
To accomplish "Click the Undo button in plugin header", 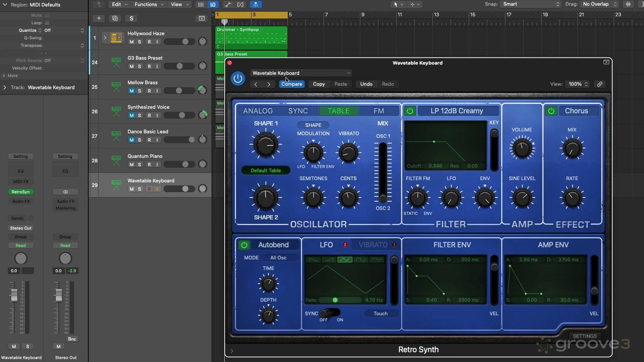I will coord(366,84).
